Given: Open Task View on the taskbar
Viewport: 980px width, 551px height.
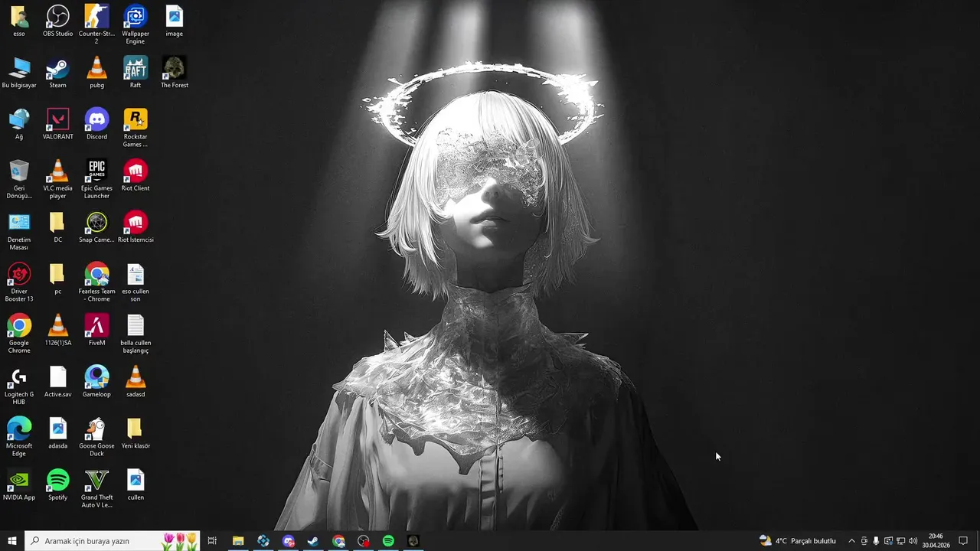Looking at the screenshot, I should [212, 541].
